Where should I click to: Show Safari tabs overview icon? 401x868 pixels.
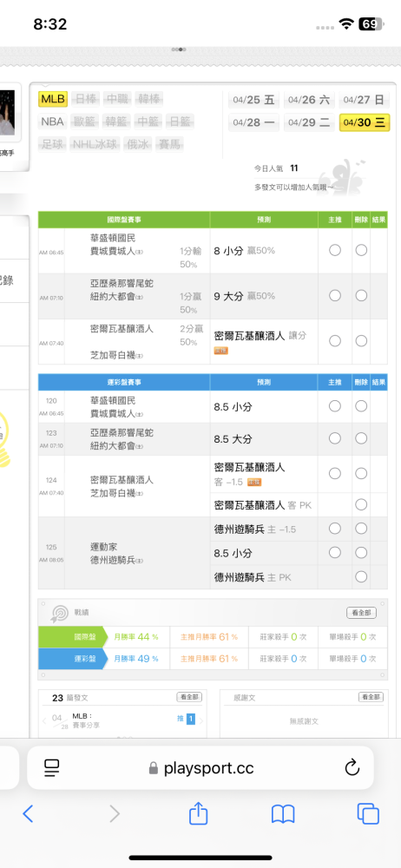click(x=368, y=813)
